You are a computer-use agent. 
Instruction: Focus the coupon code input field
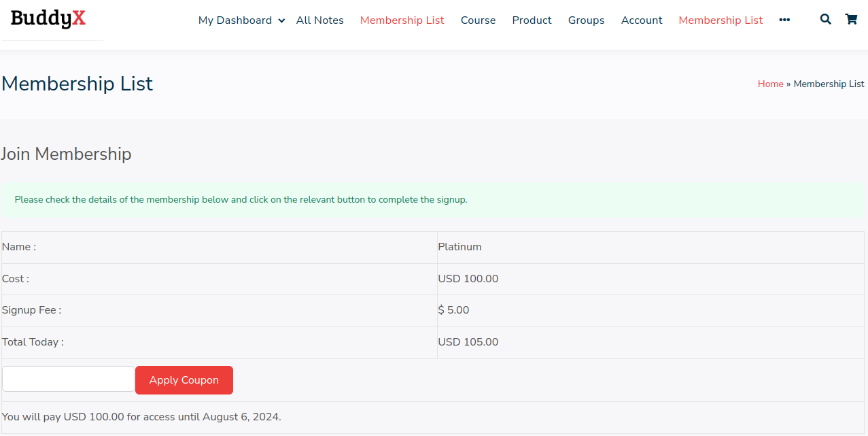[69, 379]
